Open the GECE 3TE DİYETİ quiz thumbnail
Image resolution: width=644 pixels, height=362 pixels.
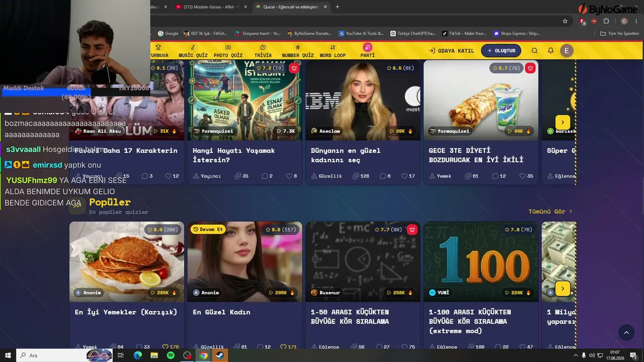(481, 100)
